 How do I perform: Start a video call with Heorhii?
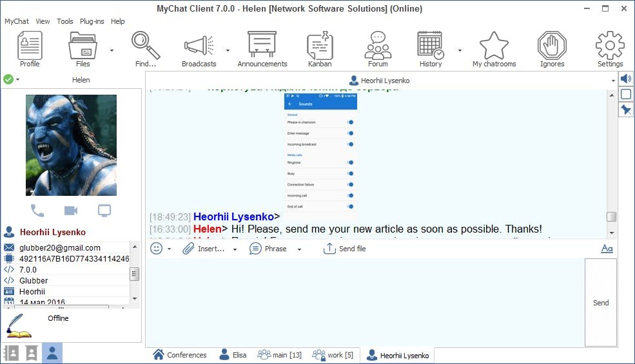pos(71,211)
